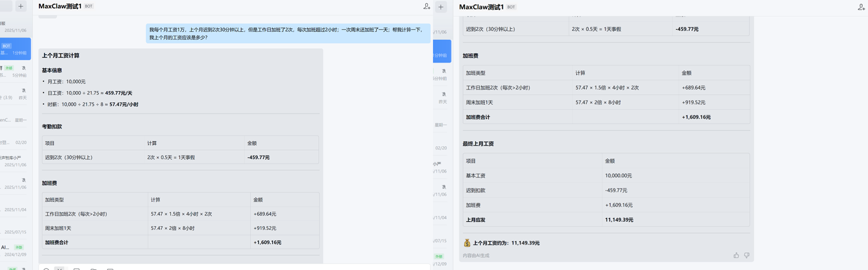This screenshot has height=270, width=868.
Task: Give thumbs up to the AI salary answer
Action: [x=736, y=255]
